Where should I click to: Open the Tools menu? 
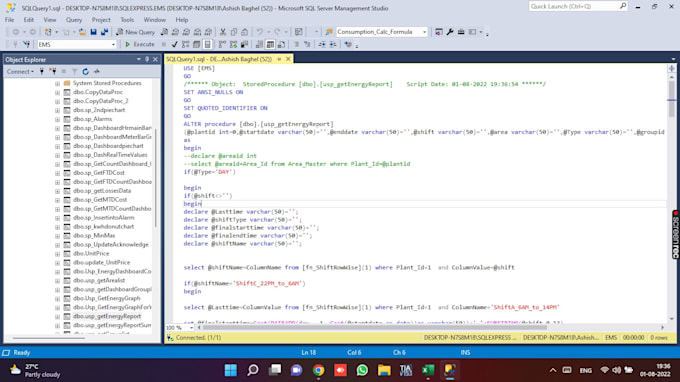[x=127, y=20]
